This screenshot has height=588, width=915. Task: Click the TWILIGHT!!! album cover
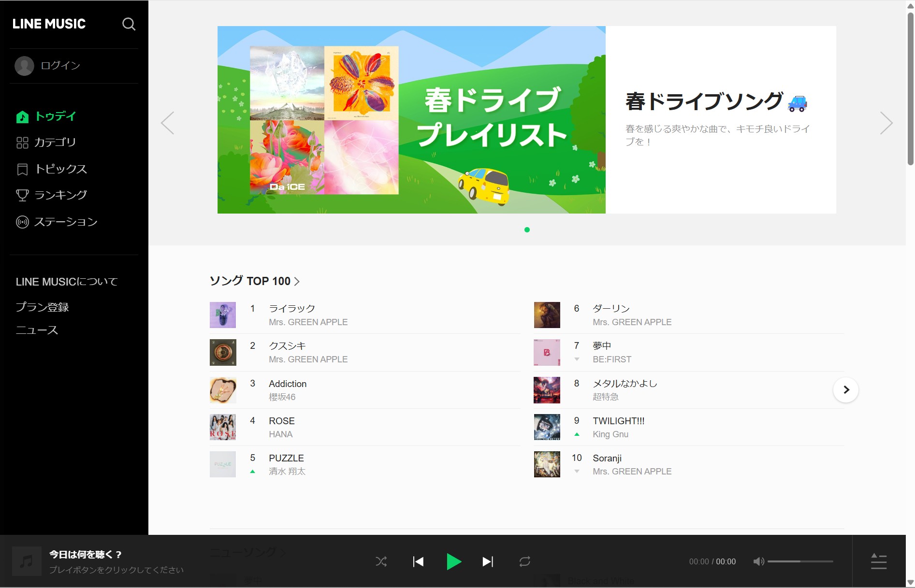[x=547, y=427]
